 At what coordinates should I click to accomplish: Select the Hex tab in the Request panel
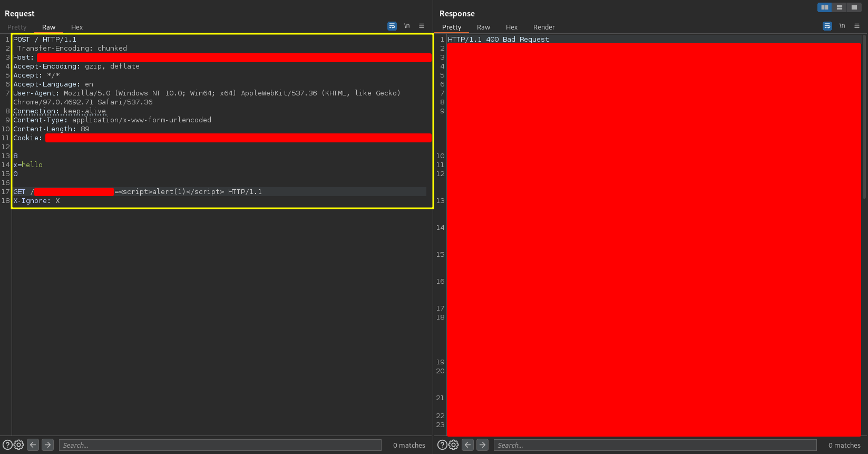pos(77,27)
